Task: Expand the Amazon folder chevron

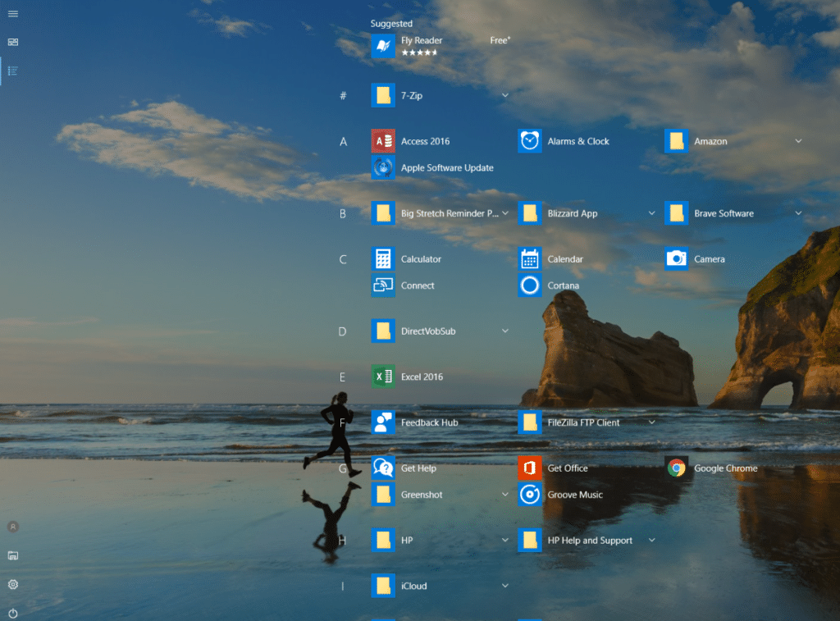Action: 798,141
